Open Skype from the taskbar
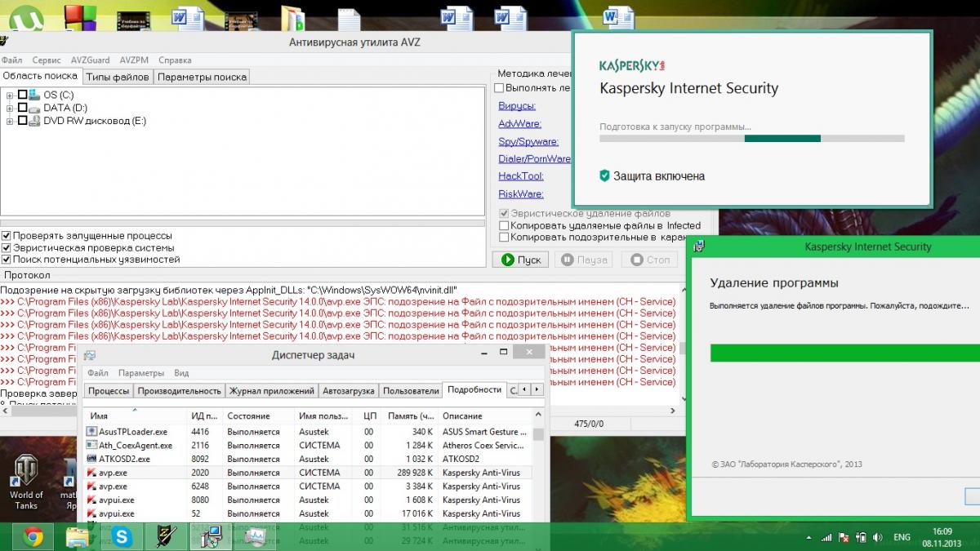The height and width of the screenshot is (551, 980). 122,536
